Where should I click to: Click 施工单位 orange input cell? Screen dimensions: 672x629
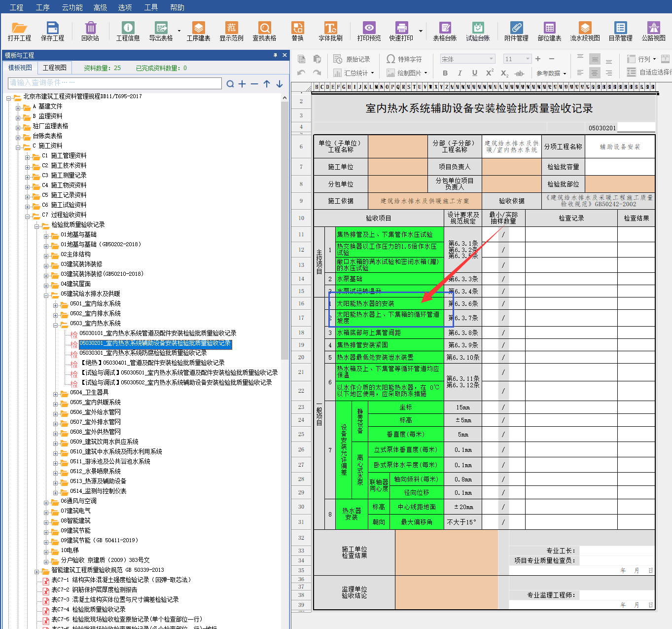(x=398, y=167)
